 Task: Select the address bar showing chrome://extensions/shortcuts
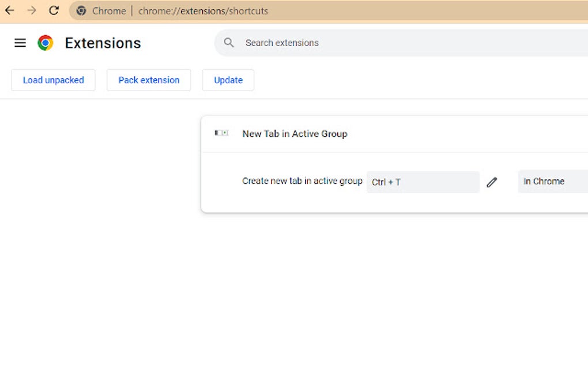[x=203, y=10]
